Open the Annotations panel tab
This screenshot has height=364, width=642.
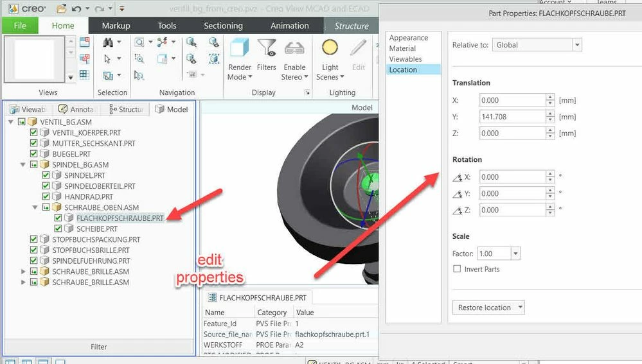(x=76, y=109)
